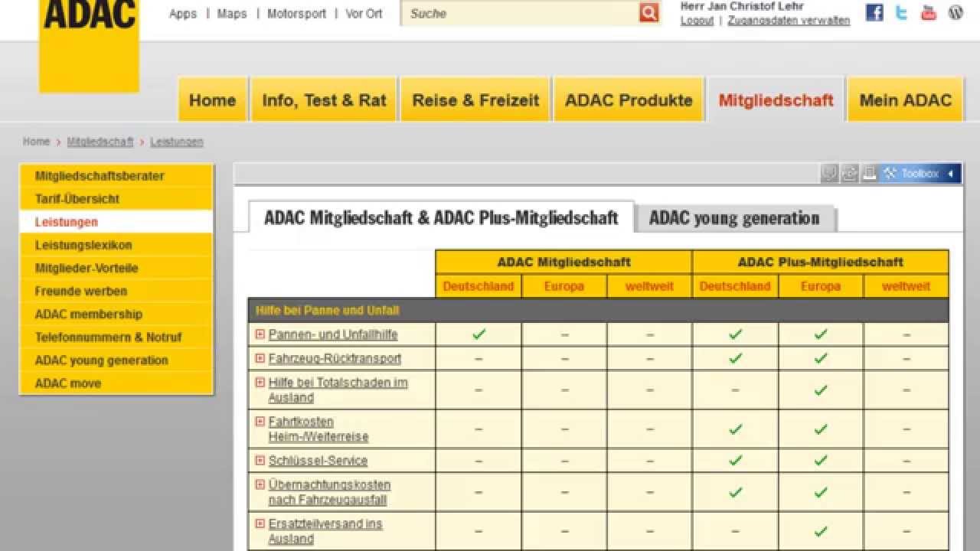Viewport: 980px width, 551px height.
Task: Open the Reise & Freizeit tab
Action: pos(475,99)
